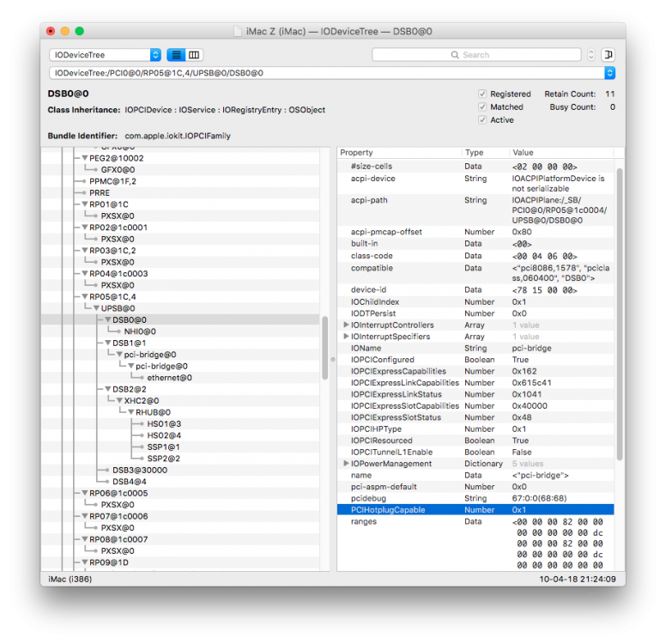
Task: Select the ethernet@0 tree item
Action: (x=169, y=378)
